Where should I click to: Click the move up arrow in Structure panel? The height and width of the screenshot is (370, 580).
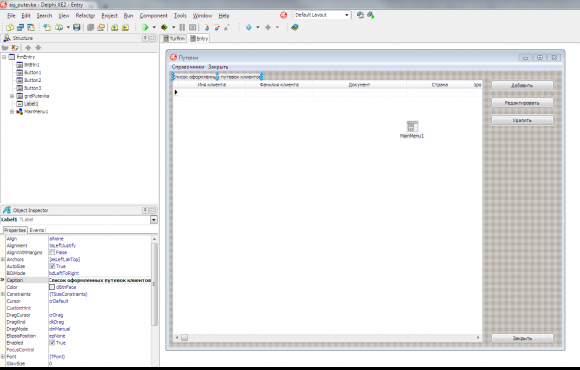28,47
